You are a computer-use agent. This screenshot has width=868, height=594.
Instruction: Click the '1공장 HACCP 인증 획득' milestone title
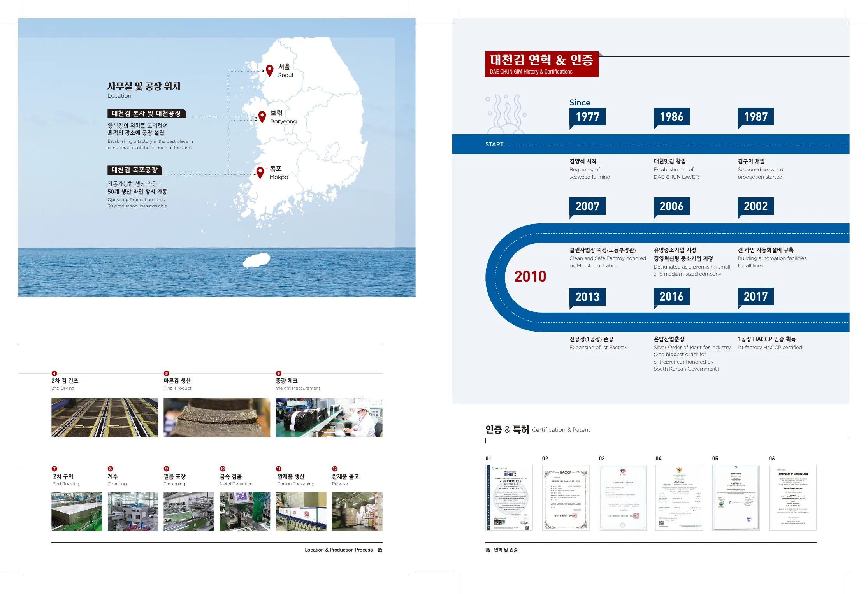(x=767, y=339)
